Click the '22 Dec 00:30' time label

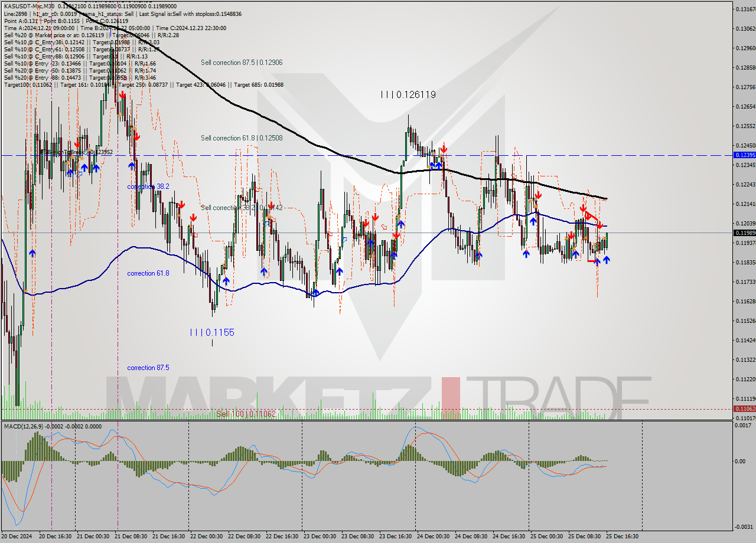coord(207,537)
